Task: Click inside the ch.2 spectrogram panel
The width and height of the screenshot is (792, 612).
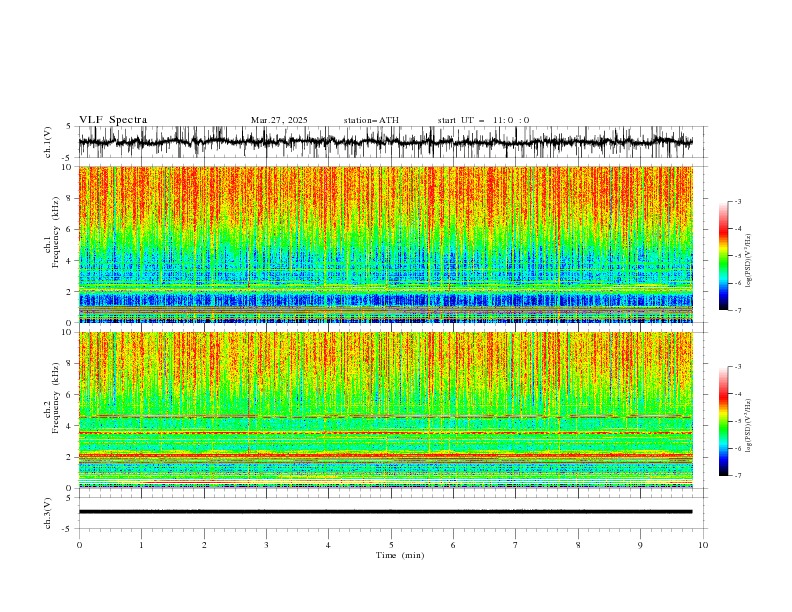Action: (385, 410)
